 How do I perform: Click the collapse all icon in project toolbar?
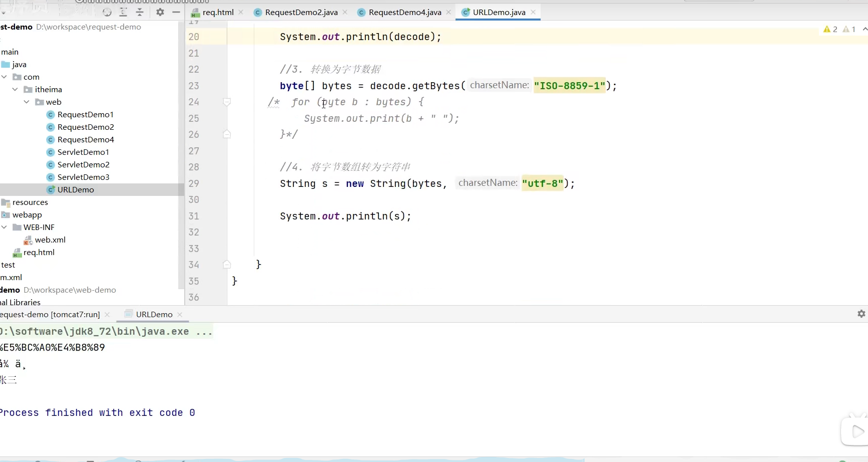point(140,12)
